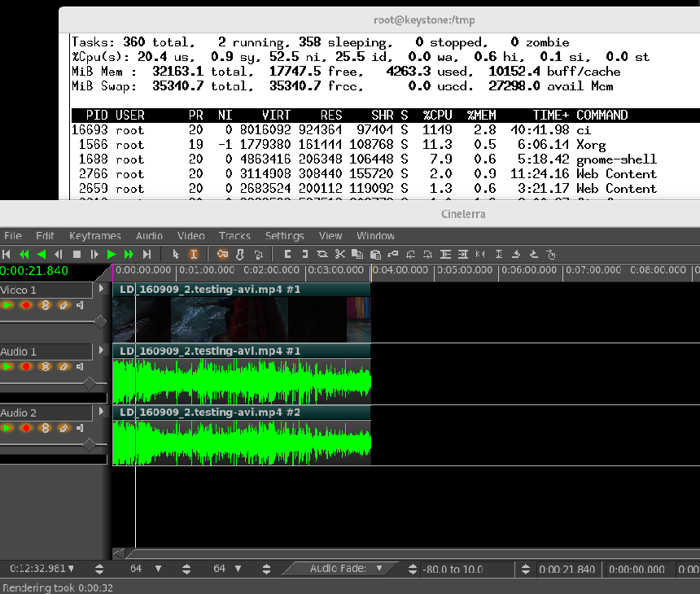700x594 pixels.
Task: Open the Keyframes menu
Action: point(94,236)
